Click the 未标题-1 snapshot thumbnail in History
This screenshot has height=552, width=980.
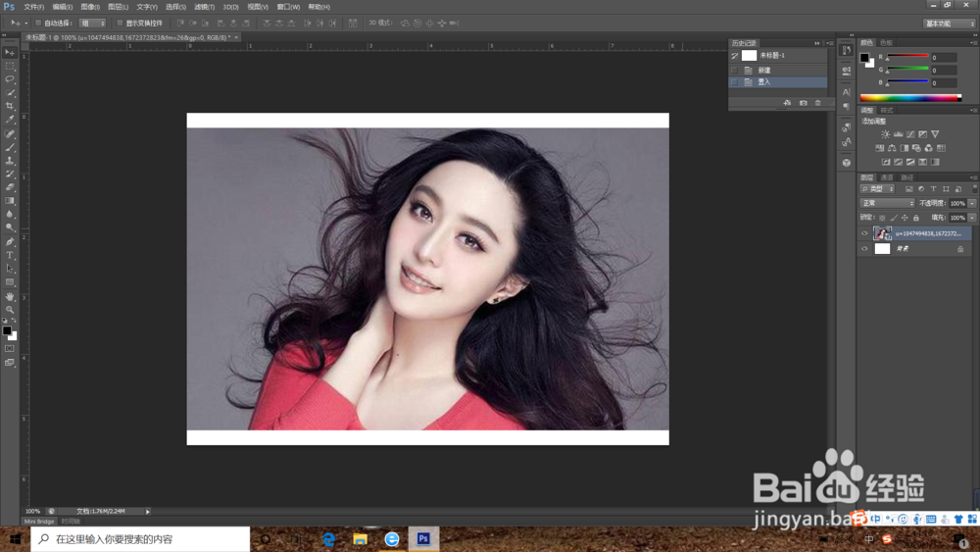coord(749,56)
